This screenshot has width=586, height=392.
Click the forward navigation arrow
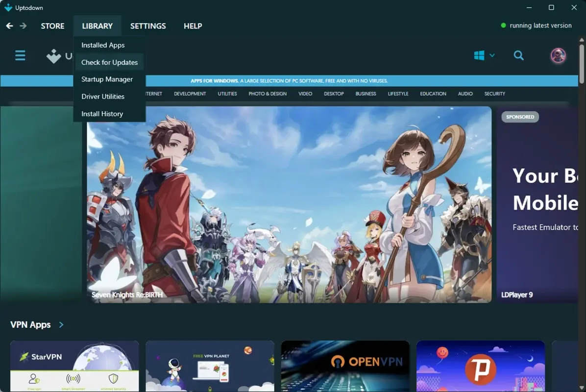tap(23, 25)
